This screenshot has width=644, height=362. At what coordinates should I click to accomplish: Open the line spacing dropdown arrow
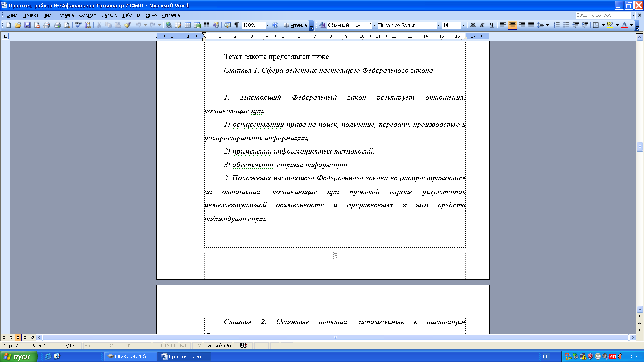click(547, 25)
